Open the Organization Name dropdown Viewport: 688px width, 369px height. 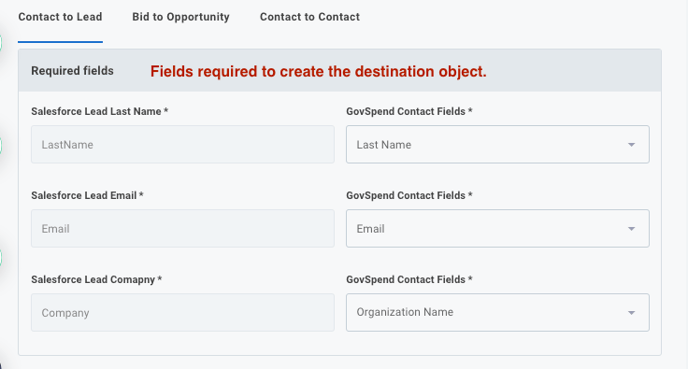click(498, 312)
